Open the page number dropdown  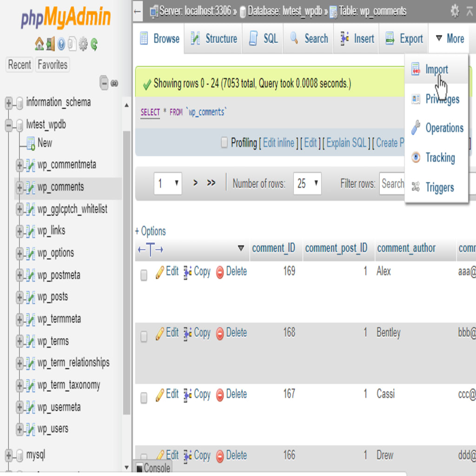click(x=168, y=183)
